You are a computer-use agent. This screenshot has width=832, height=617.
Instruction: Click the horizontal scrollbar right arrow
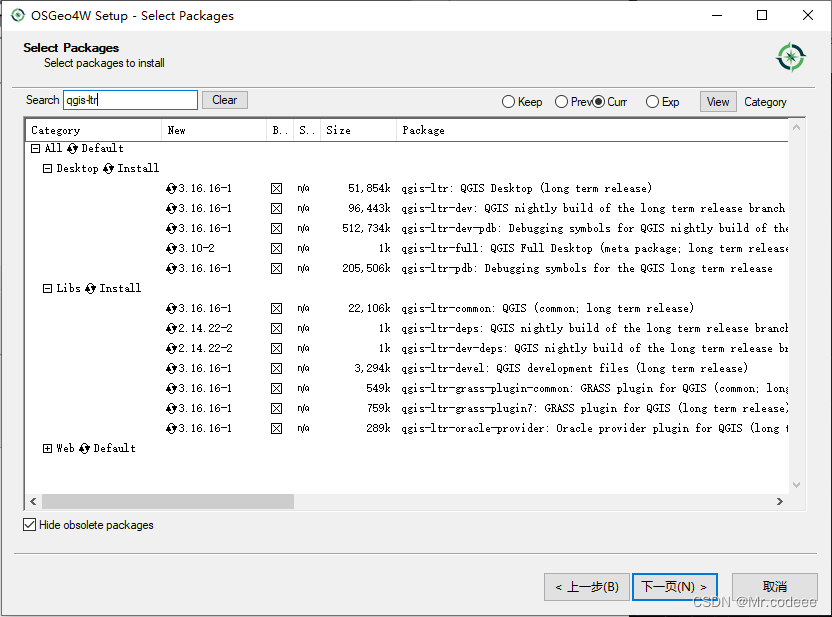click(779, 501)
